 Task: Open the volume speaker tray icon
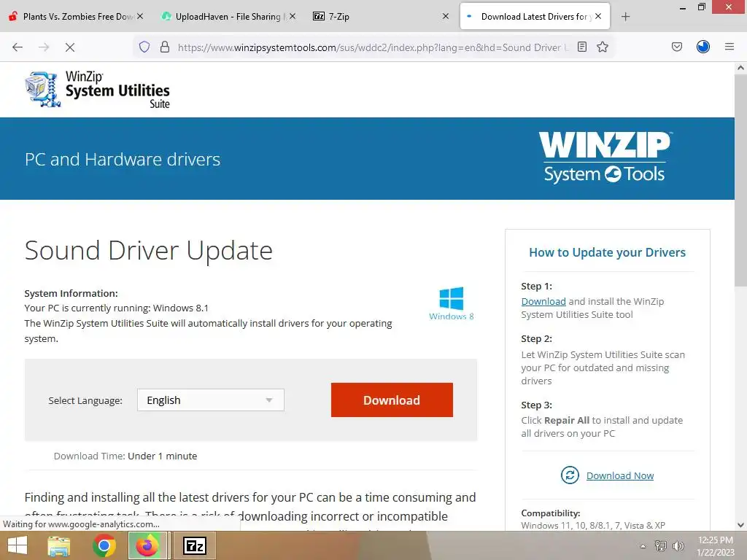pos(678,545)
